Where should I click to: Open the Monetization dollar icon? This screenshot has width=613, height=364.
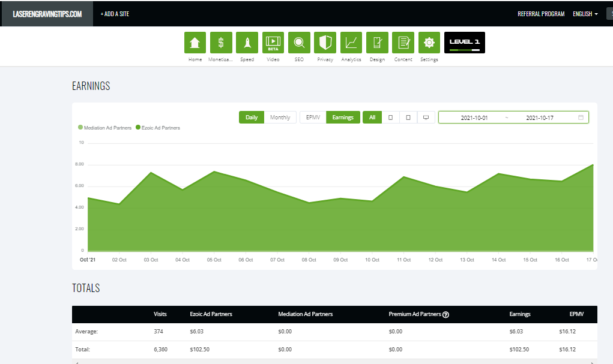221,43
